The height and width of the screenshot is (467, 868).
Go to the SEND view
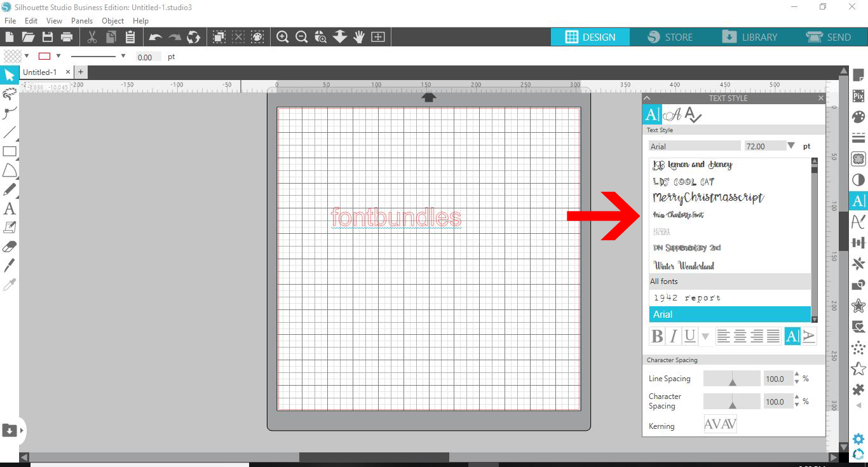point(828,37)
